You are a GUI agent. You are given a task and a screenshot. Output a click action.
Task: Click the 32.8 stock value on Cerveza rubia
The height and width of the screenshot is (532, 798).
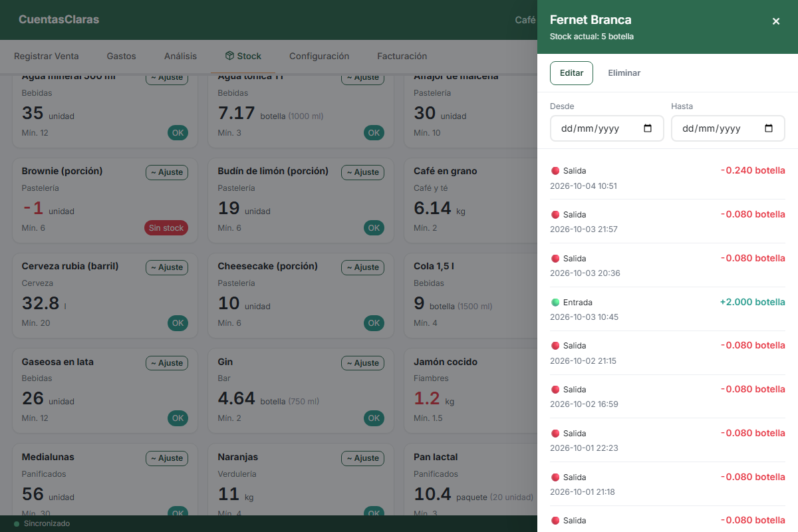[x=41, y=303]
